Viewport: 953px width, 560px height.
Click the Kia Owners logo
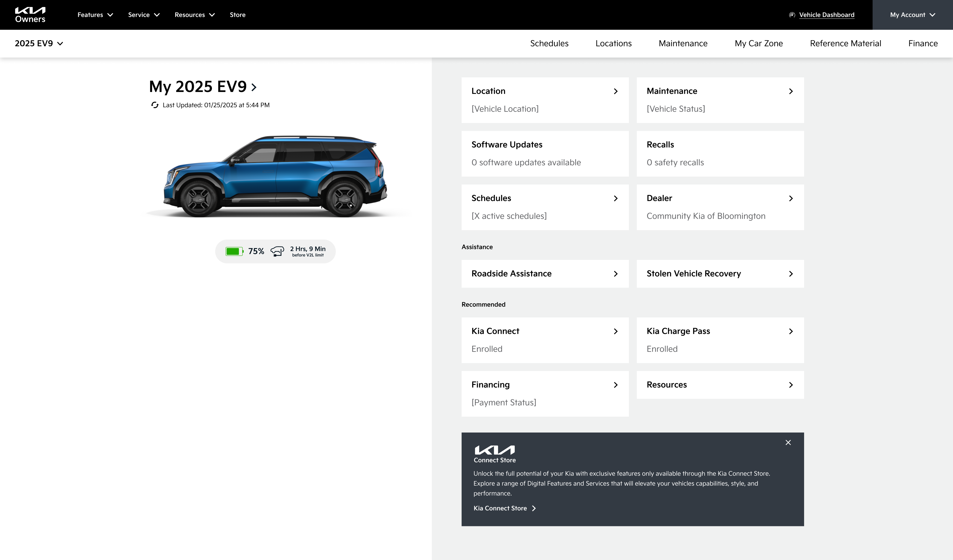(x=30, y=15)
